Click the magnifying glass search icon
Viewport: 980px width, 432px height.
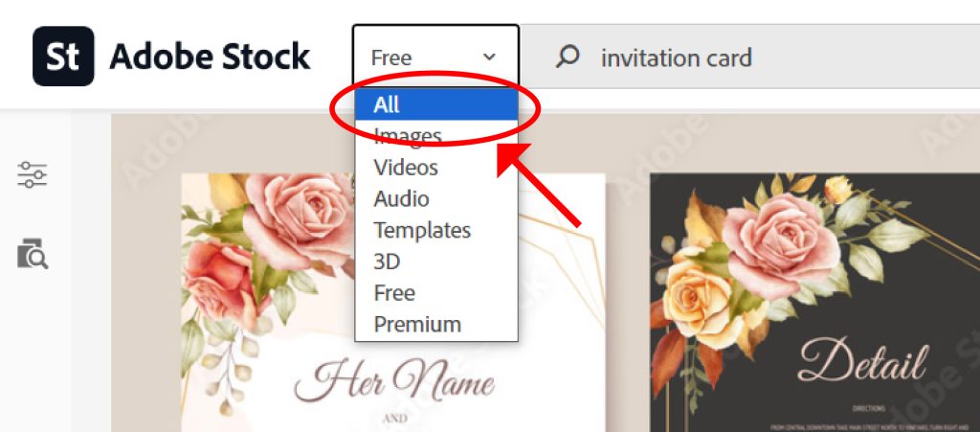567,57
